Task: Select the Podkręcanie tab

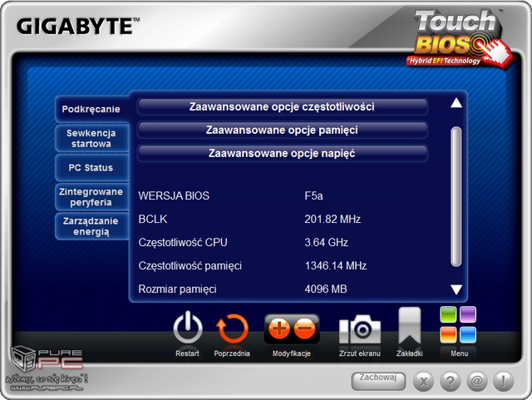Action: pos(91,109)
